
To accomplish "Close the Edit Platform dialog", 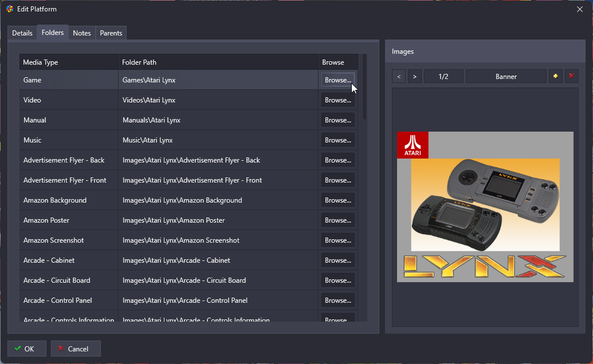I will pyautogui.click(x=580, y=9).
